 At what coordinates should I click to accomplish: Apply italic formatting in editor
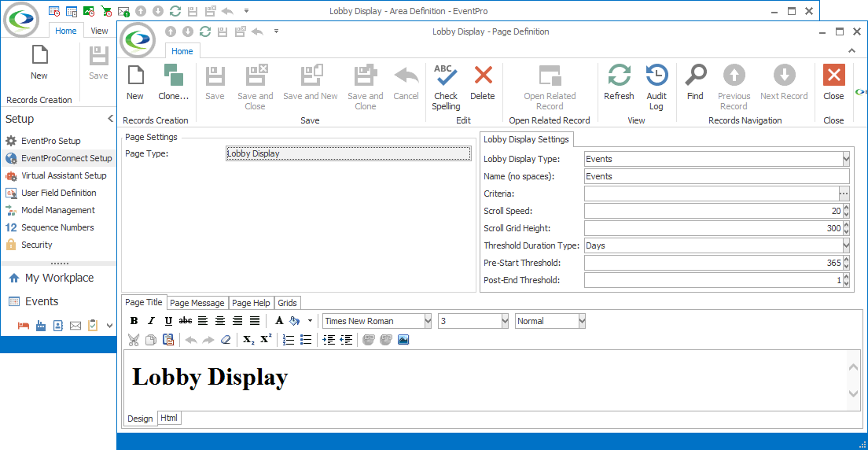pos(151,321)
